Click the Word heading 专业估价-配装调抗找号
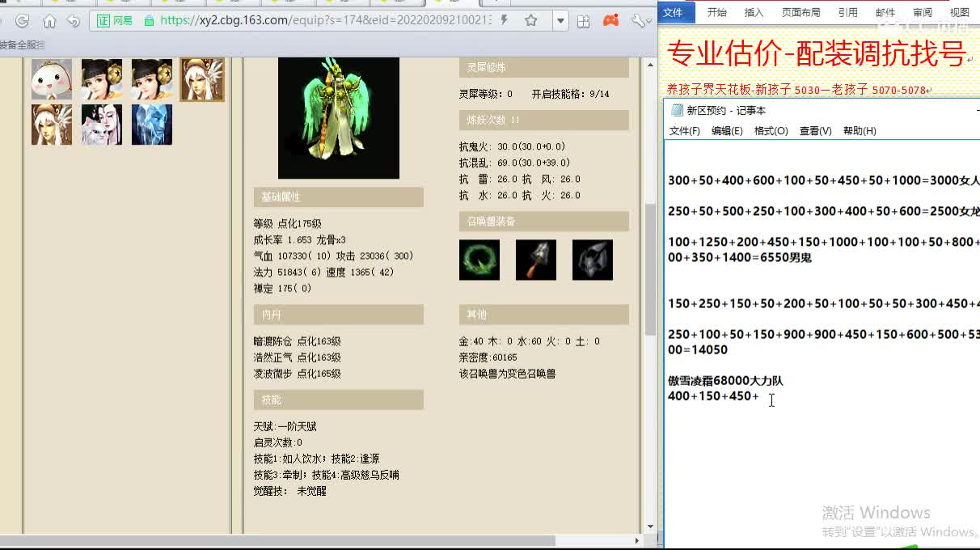This screenshot has width=980, height=550. click(817, 54)
